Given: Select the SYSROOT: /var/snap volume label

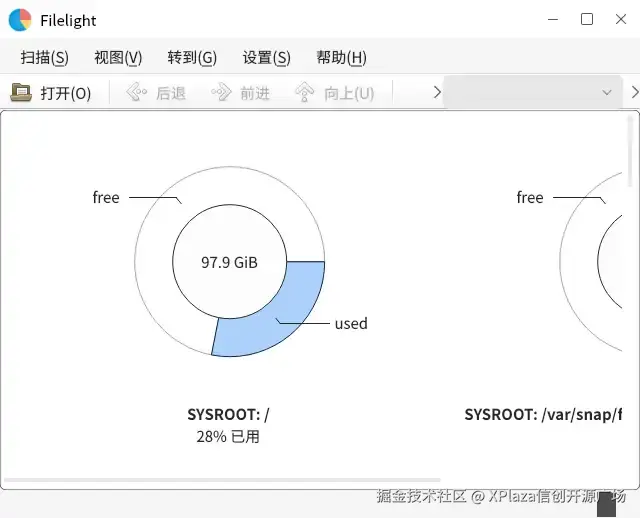Looking at the screenshot, I should click(543, 414).
